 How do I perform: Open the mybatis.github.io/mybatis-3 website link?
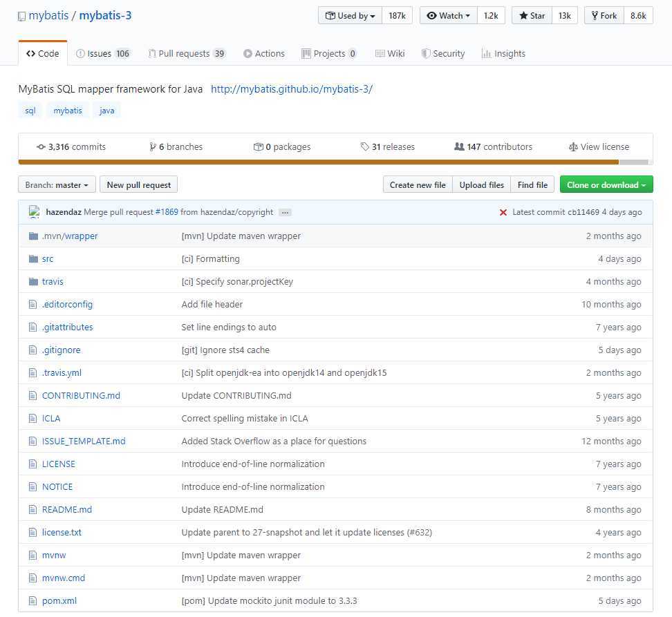[292, 89]
